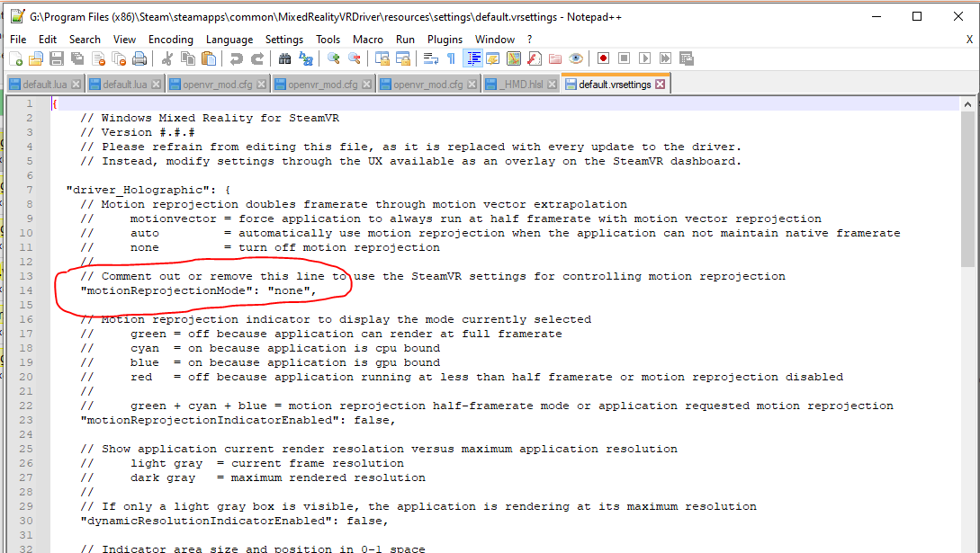Click the Redo arrow icon
Screen dimensions: 980x553
[x=256, y=58]
